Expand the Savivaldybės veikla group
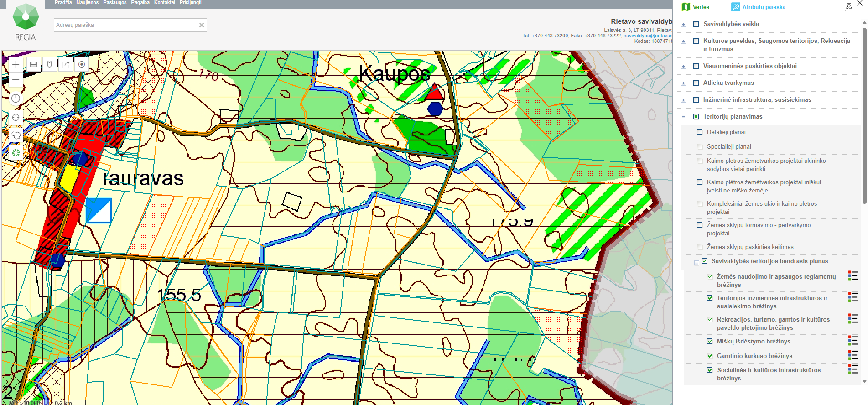This screenshot has width=868, height=405. click(x=683, y=25)
